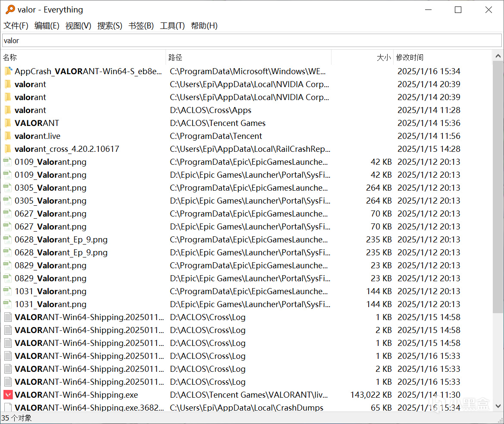Open the 视图(V) menu

point(78,26)
